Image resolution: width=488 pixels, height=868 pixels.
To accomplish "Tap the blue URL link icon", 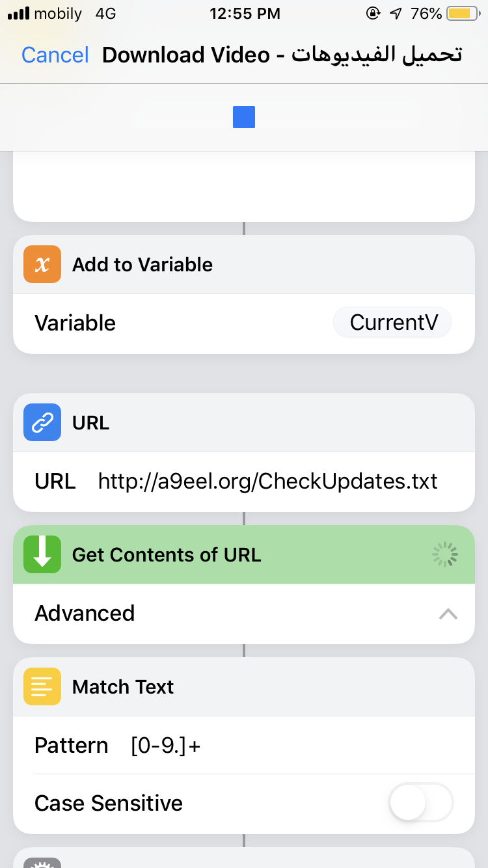I will click(42, 422).
